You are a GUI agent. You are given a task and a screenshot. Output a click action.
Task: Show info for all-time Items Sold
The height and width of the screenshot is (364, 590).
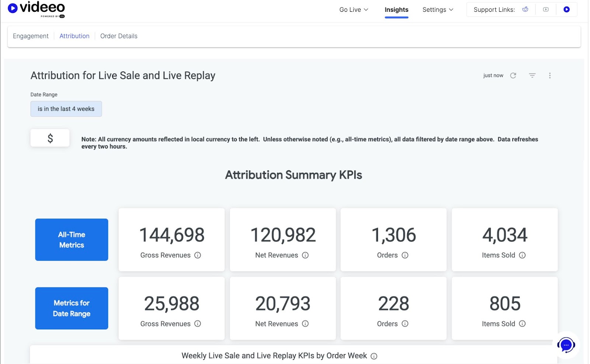point(522,255)
